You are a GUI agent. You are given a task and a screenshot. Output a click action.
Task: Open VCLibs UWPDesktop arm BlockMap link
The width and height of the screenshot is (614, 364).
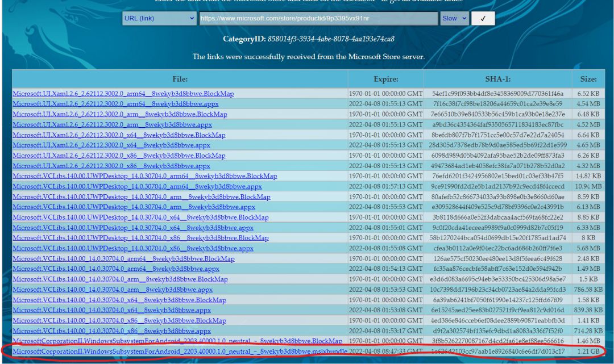[142, 196]
